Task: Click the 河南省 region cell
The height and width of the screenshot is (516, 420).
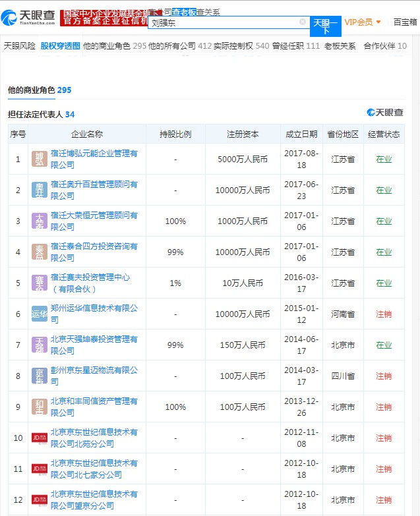Action: [343, 314]
